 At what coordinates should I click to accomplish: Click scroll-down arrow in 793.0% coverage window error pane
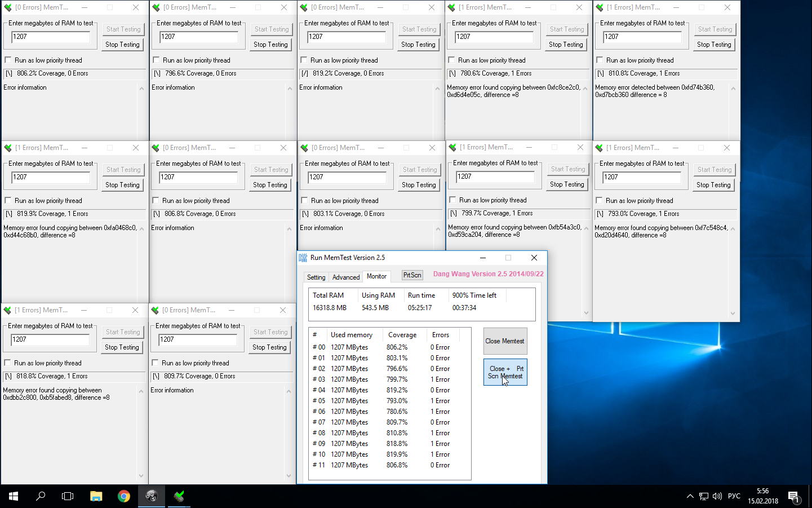tap(733, 313)
